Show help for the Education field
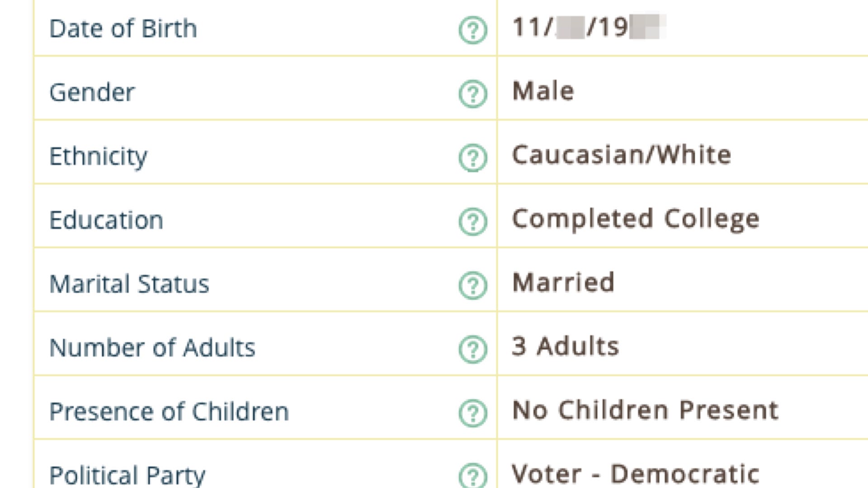 [x=473, y=221]
